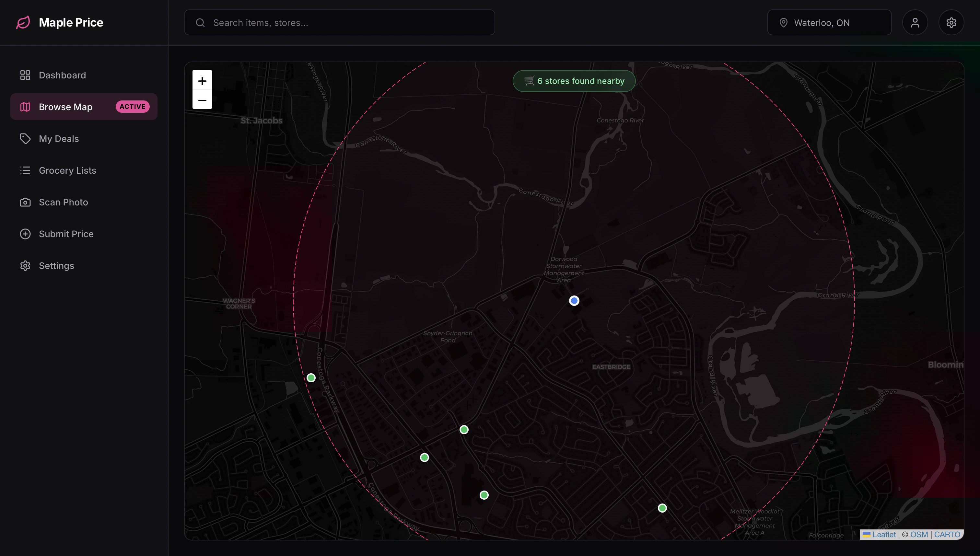
Task: Select the blue current-location marker
Action: (x=574, y=301)
